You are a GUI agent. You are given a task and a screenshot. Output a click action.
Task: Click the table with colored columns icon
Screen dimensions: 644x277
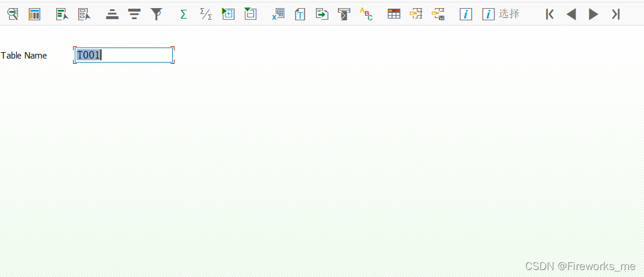pos(35,14)
